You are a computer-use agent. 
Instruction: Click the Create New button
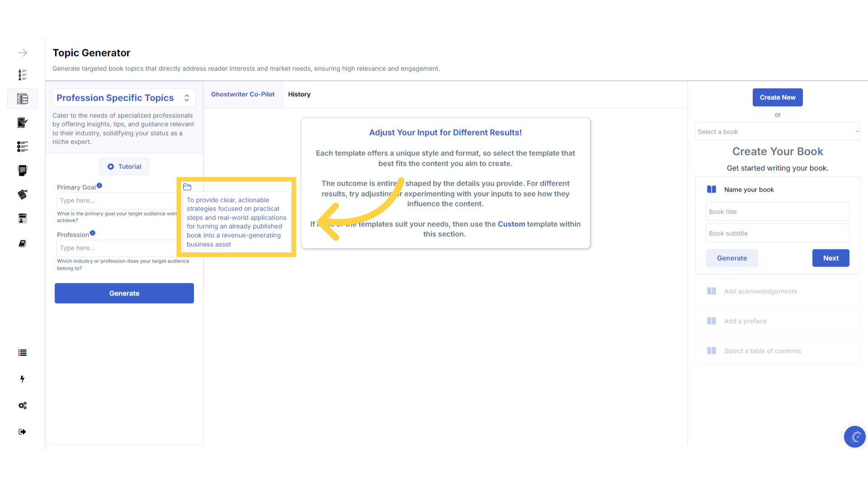click(777, 98)
